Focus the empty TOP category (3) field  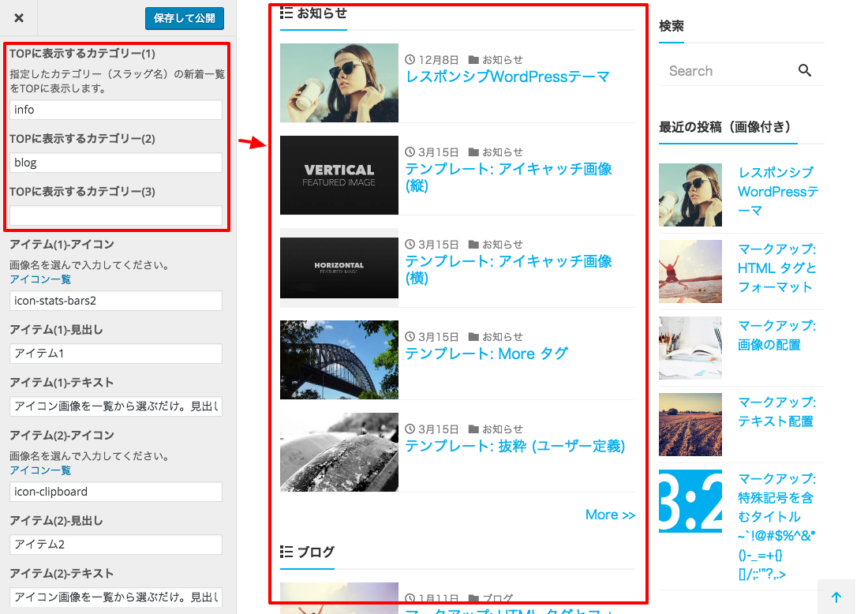coord(116,215)
